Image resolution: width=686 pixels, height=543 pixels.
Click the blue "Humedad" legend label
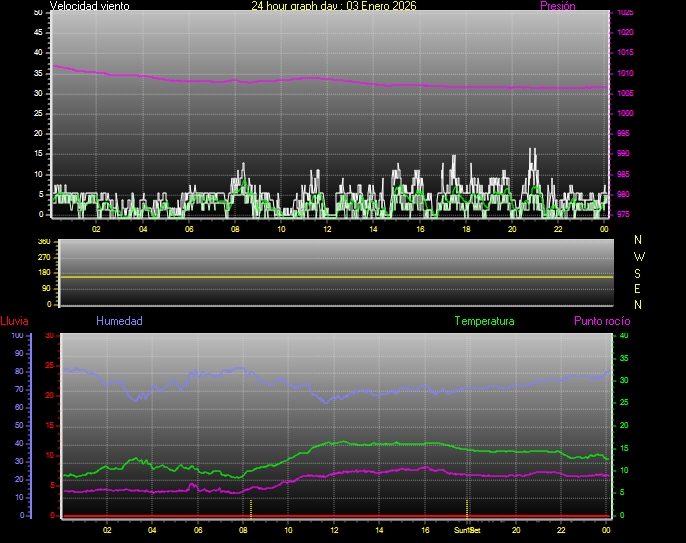(x=119, y=321)
